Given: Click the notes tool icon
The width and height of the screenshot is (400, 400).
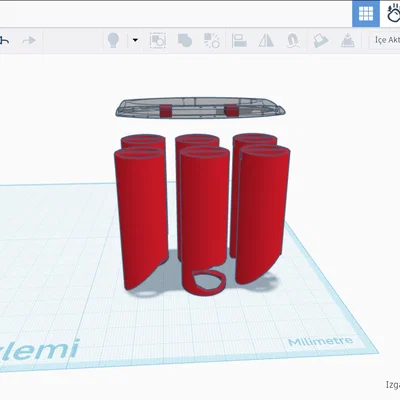Looking at the screenshot, I should (x=321, y=41).
